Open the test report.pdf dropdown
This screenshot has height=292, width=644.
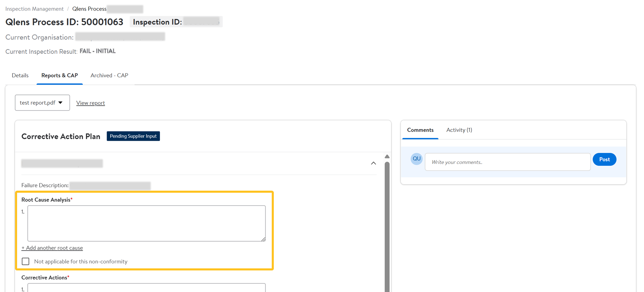[x=42, y=103]
